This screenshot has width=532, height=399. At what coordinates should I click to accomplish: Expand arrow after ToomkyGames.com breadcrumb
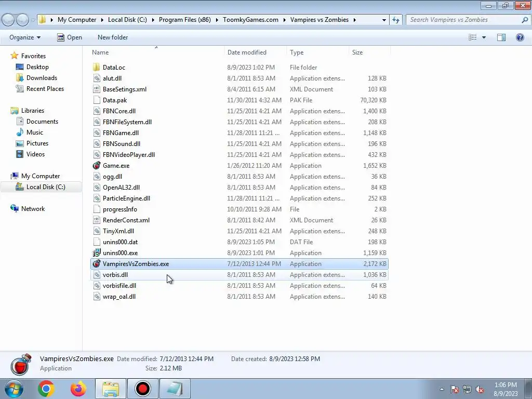tap(284, 20)
